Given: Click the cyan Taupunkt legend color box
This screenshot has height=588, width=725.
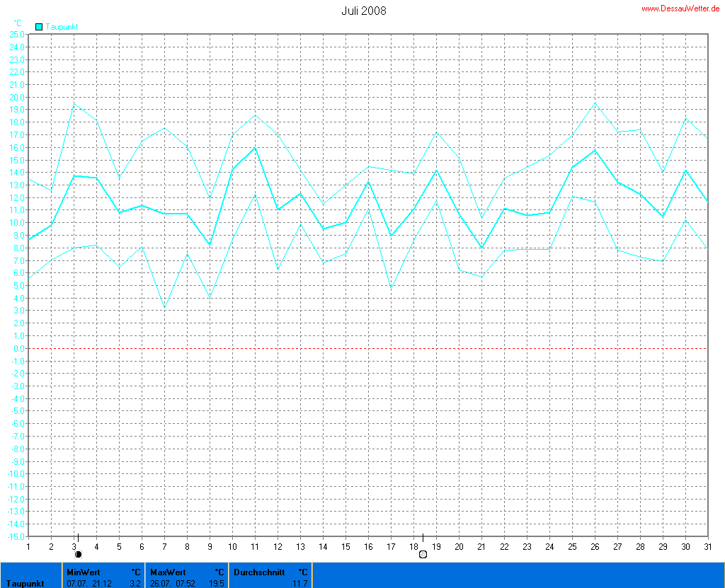Looking at the screenshot, I should point(39,26).
